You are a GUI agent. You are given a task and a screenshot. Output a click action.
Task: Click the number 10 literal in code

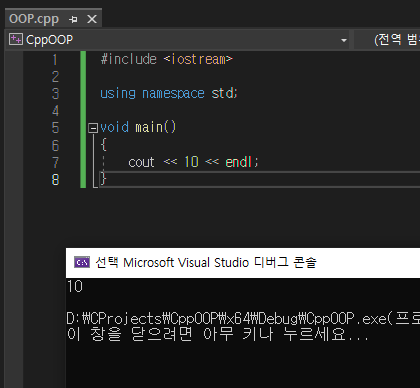191,162
